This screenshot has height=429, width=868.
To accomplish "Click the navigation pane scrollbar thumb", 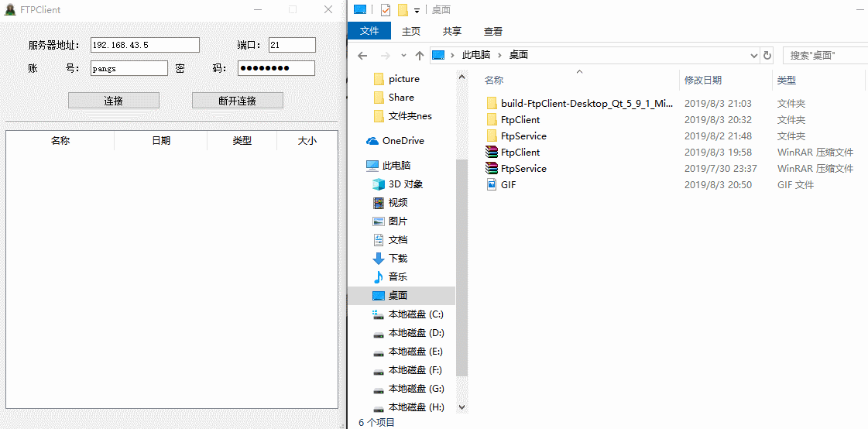I will click(462, 267).
